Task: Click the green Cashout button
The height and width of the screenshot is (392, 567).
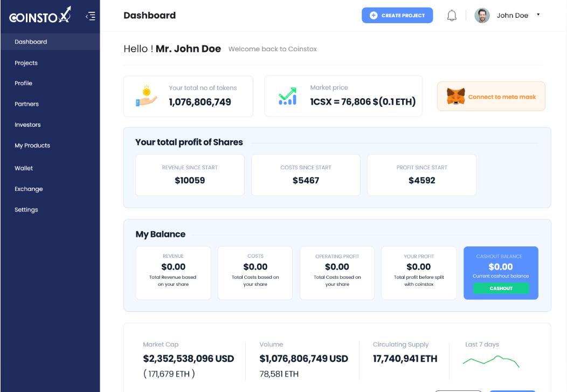Action: 501,288
